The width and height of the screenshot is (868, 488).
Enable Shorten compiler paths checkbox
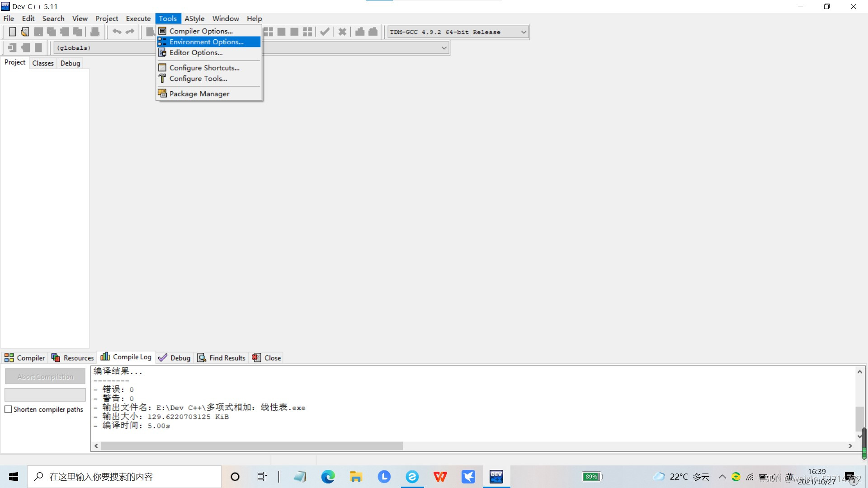point(8,409)
